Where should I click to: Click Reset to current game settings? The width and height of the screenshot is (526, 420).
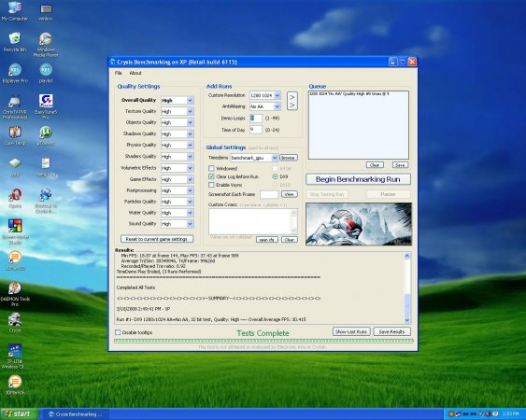point(157,239)
